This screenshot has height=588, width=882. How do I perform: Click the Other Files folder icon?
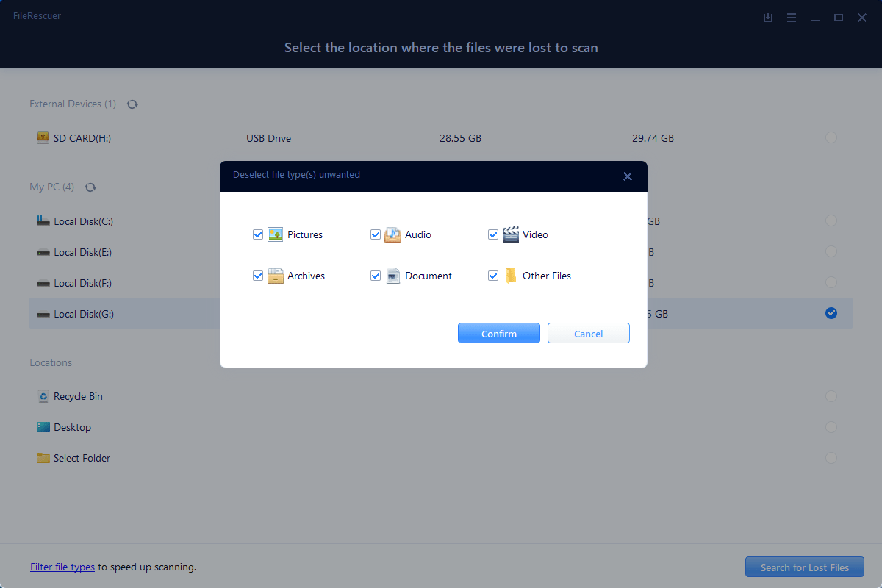click(511, 276)
